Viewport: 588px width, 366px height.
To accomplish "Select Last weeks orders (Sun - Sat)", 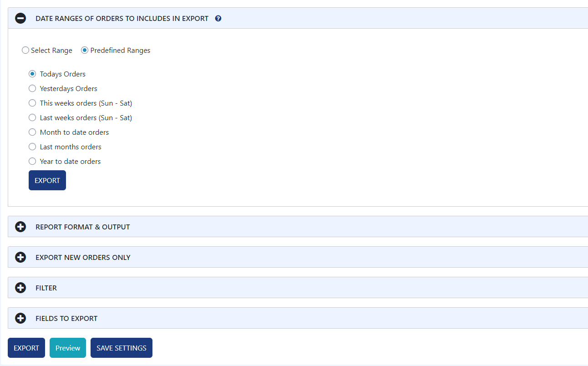I will tap(32, 117).
